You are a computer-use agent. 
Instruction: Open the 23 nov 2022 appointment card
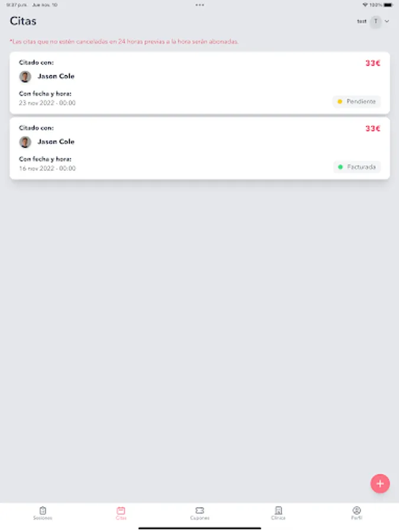177,83
